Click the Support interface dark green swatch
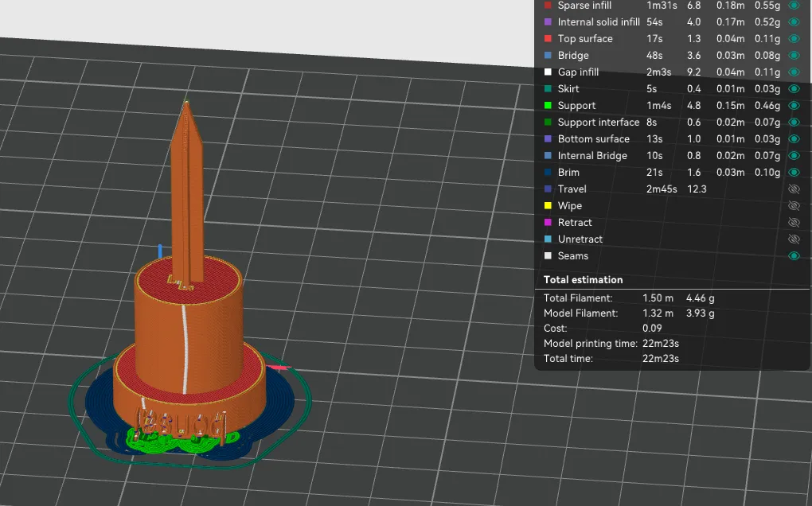 [x=548, y=122]
